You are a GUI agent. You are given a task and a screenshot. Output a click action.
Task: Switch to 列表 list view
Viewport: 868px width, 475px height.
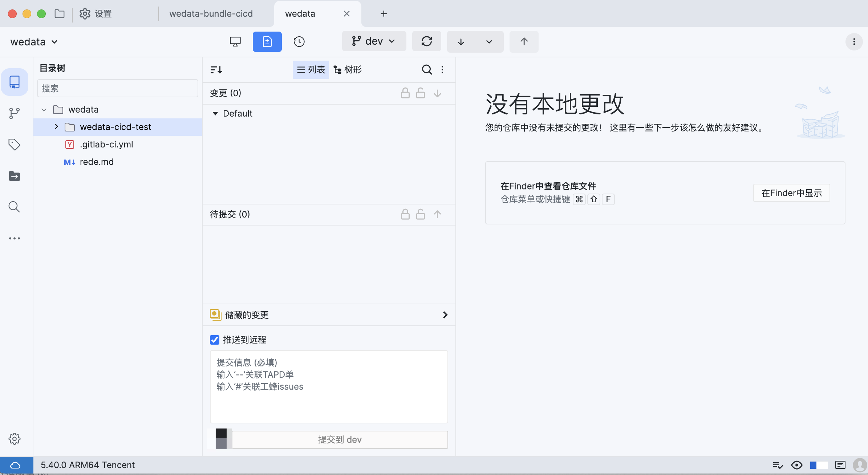click(311, 69)
